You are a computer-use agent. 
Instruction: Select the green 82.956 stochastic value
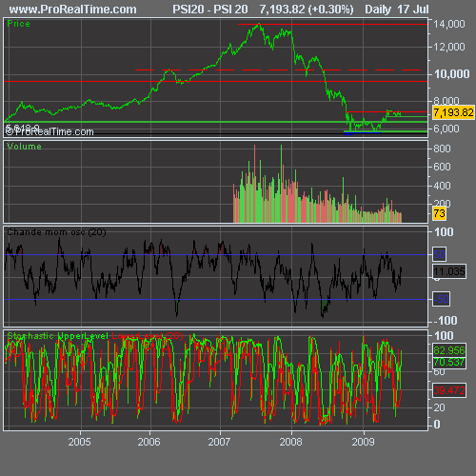click(x=449, y=350)
